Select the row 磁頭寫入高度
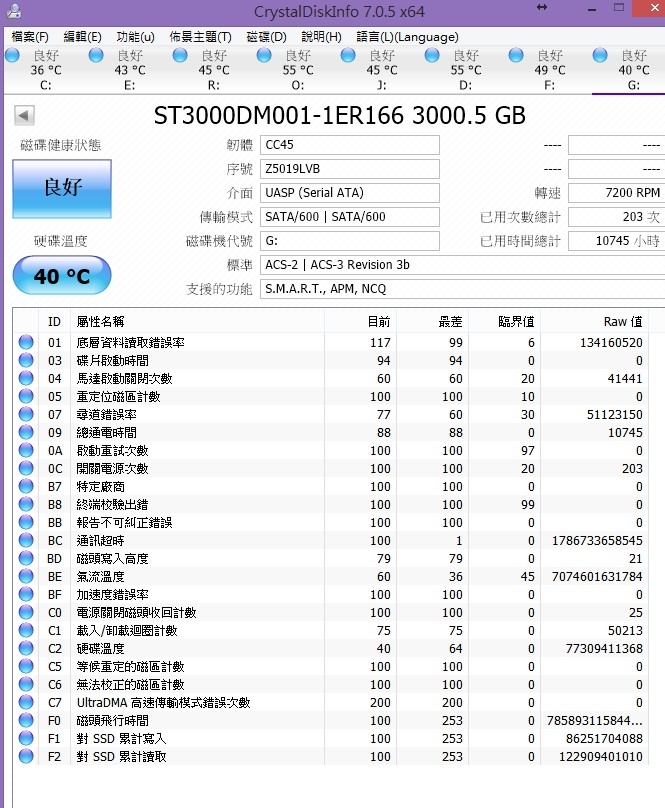665x808 pixels. [x=331, y=559]
